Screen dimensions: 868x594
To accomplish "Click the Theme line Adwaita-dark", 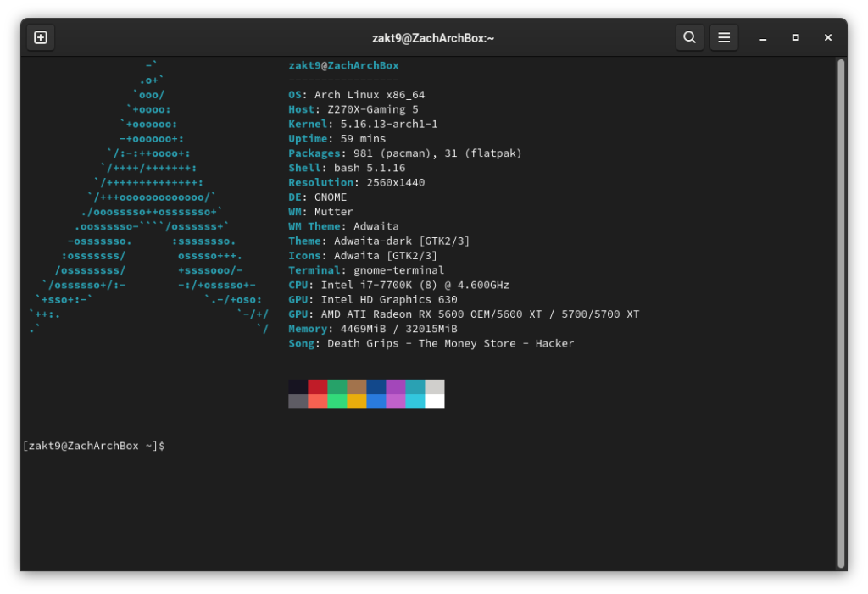I will tap(379, 241).
